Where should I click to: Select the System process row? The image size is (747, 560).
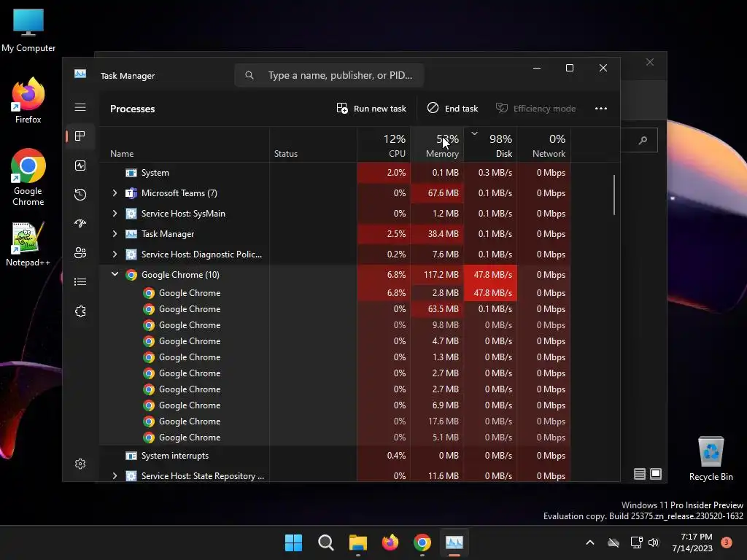[335, 173]
